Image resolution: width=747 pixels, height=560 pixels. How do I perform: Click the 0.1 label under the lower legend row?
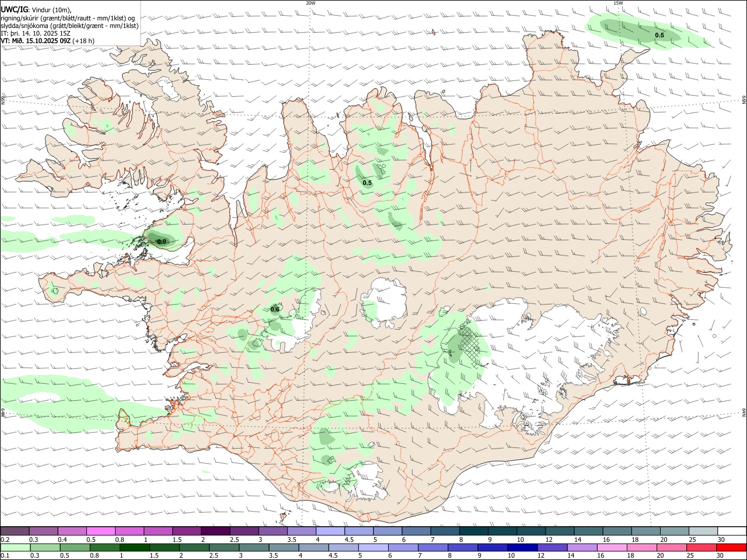point(5,556)
